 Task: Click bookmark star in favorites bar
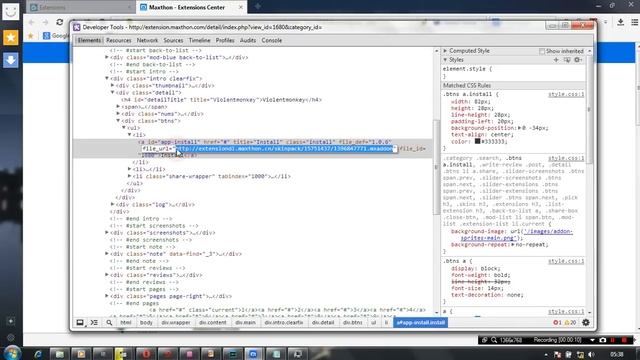tap(30, 36)
